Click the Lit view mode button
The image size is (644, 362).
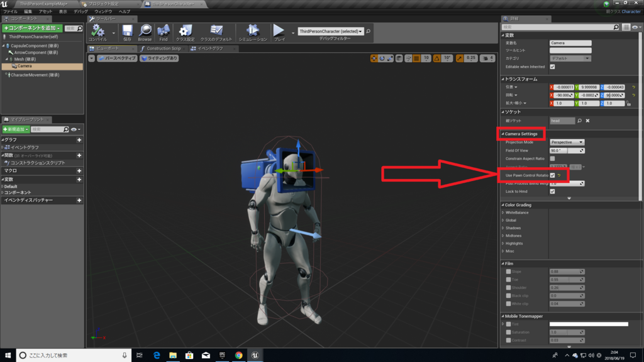pyautogui.click(x=159, y=58)
